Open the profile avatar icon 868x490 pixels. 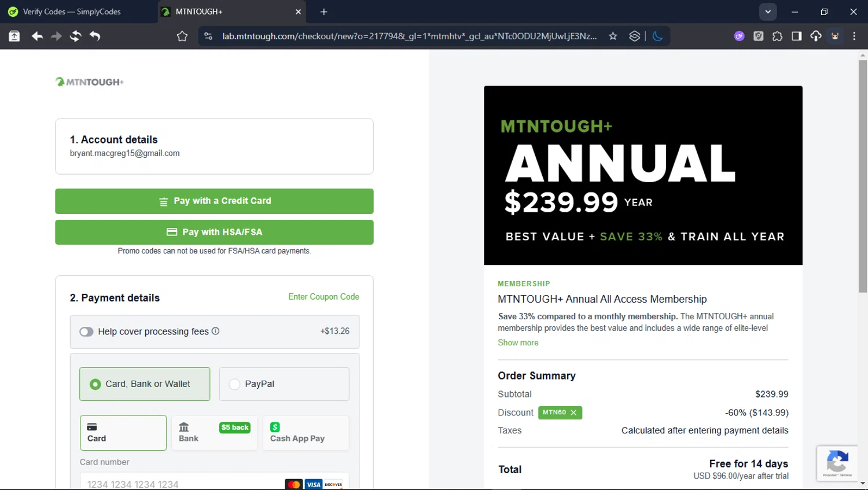pos(835,36)
